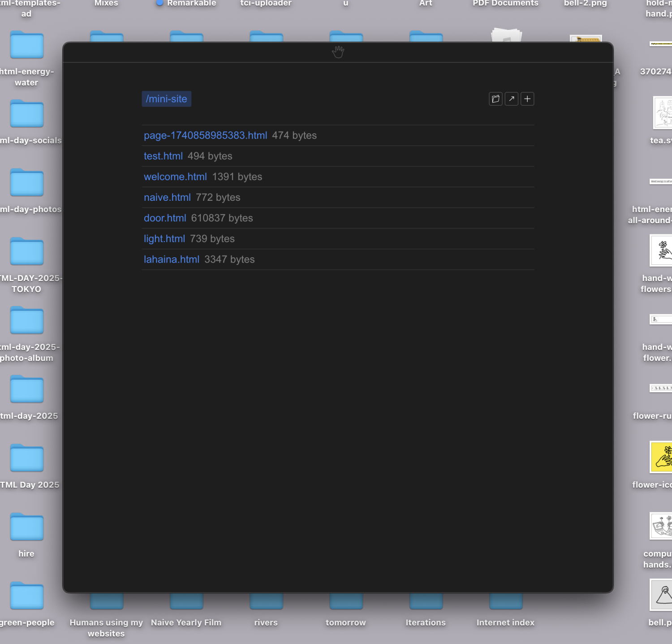This screenshot has width=672, height=644.
Task: Click the tea.svg sketch thumbnail
Action: pyautogui.click(x=663, y=112)
